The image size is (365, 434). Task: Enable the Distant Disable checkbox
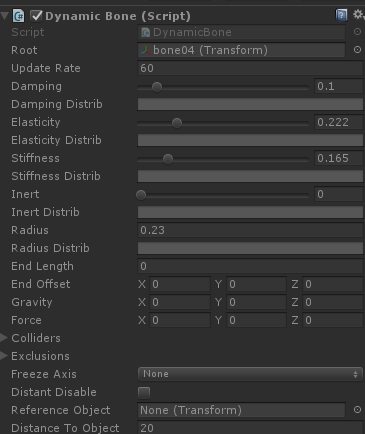click(144, 392)
